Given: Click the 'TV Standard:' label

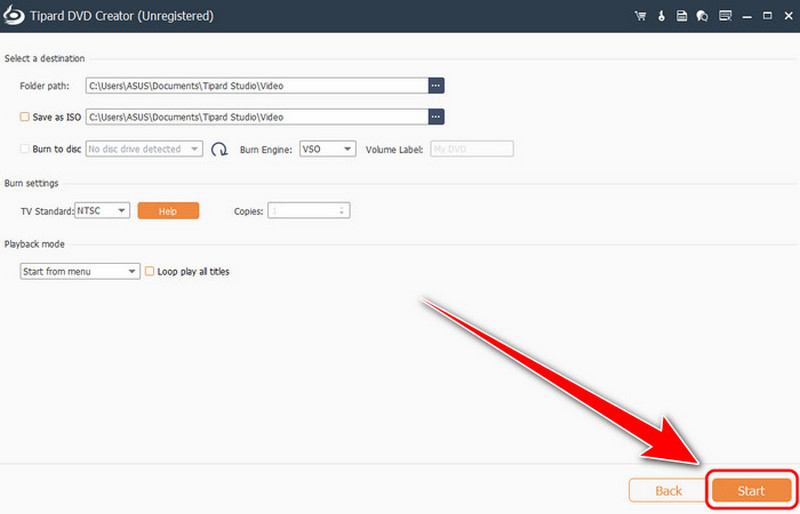Looking at the screenshot, I should (47, 211).
